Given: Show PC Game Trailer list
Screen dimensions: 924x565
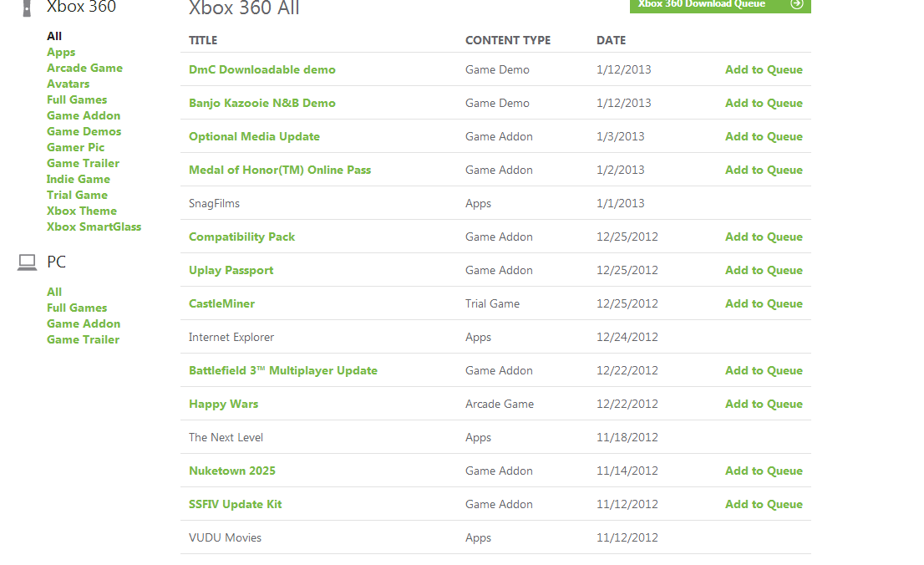Looking at the screenshot, I should [x=83, y=339].
